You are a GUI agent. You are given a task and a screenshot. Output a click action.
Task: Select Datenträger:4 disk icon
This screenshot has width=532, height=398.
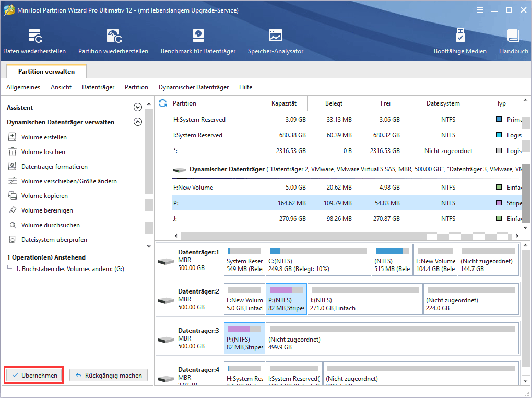tap(166, 378)
